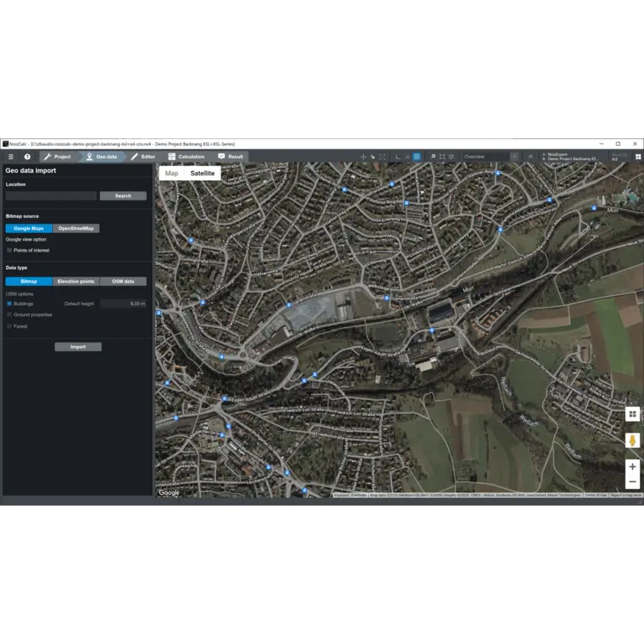Click the flag icon next to Overview

click(530, 157)
